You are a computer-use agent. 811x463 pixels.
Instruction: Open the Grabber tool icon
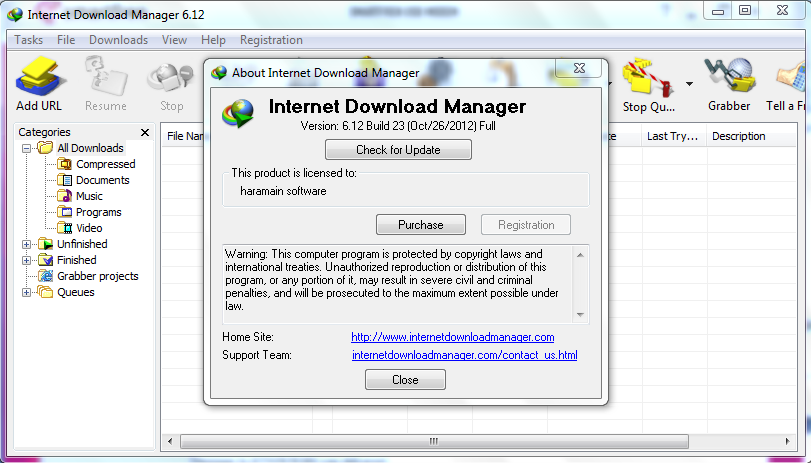point(730,77)
